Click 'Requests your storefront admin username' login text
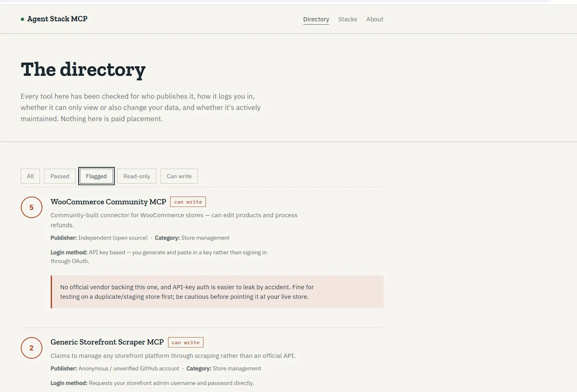 coord(152,383)
